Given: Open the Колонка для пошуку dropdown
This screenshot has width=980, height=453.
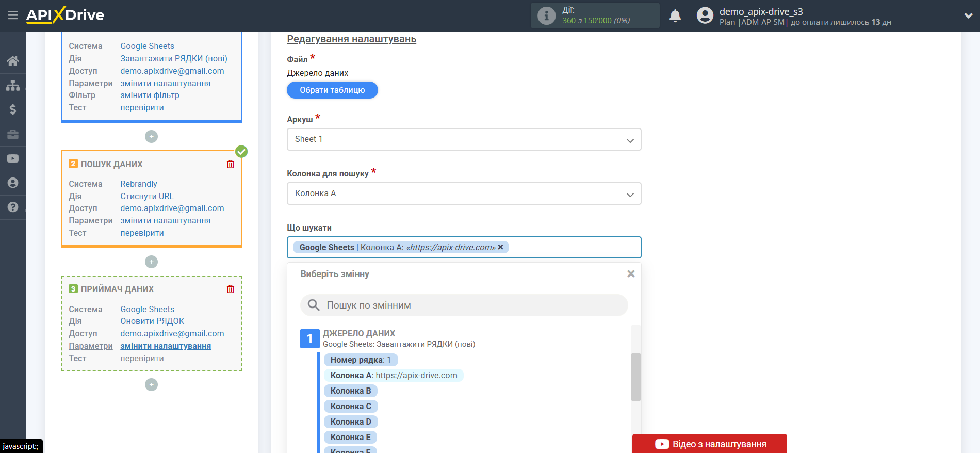Looking at the screenshot, I should pyautogui.click(x=464, y=193).
